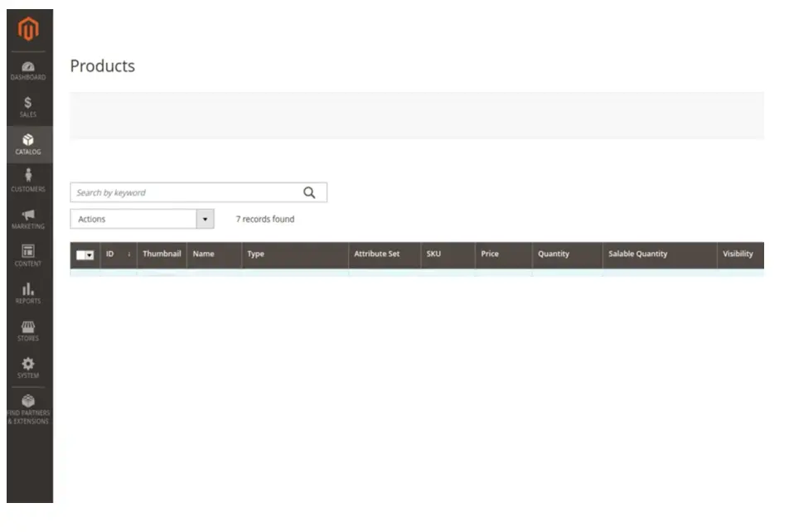Click the Thumbnail column header
This screenshot has height=532, width=789.
(162, 254)
